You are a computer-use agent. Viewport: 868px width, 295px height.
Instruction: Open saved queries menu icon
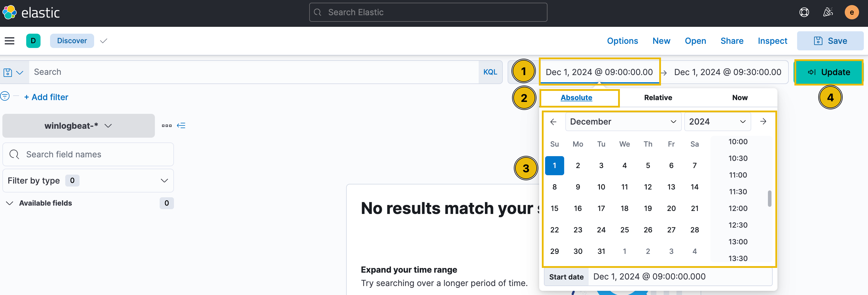(13, 72)
